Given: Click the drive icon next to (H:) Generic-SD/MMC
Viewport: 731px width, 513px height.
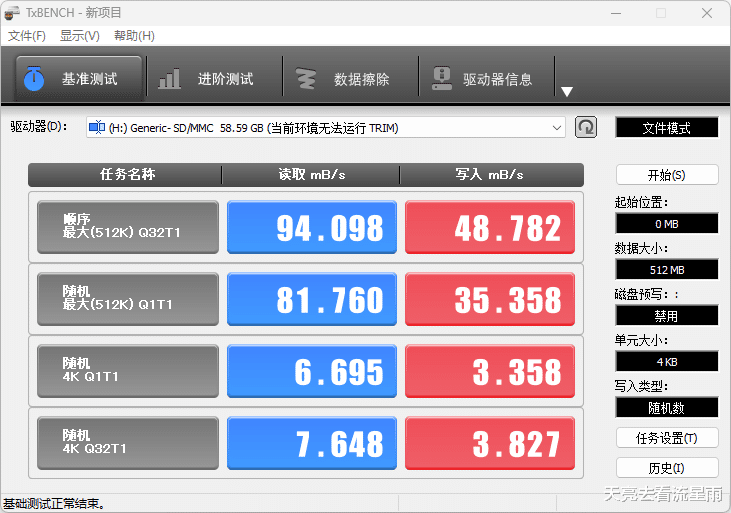Looking at the screenshot, I should click(97, 127).
